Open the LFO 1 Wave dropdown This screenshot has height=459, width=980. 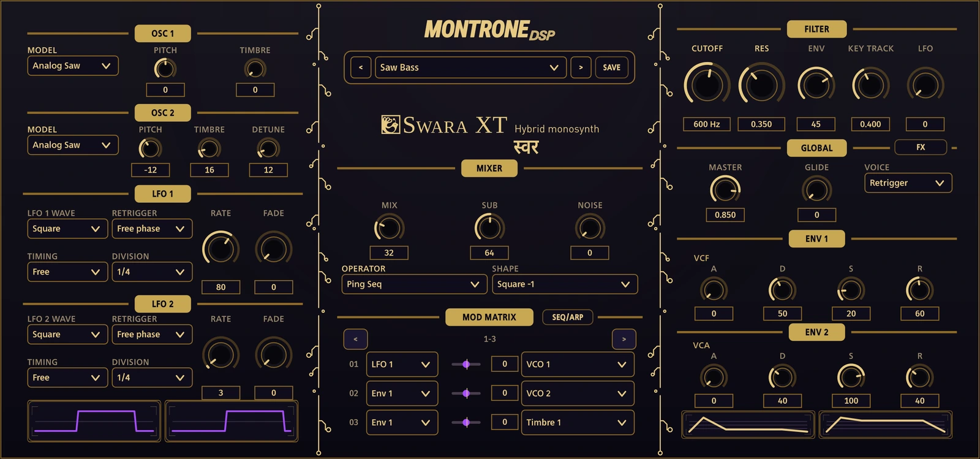click(x=67, y=229)
